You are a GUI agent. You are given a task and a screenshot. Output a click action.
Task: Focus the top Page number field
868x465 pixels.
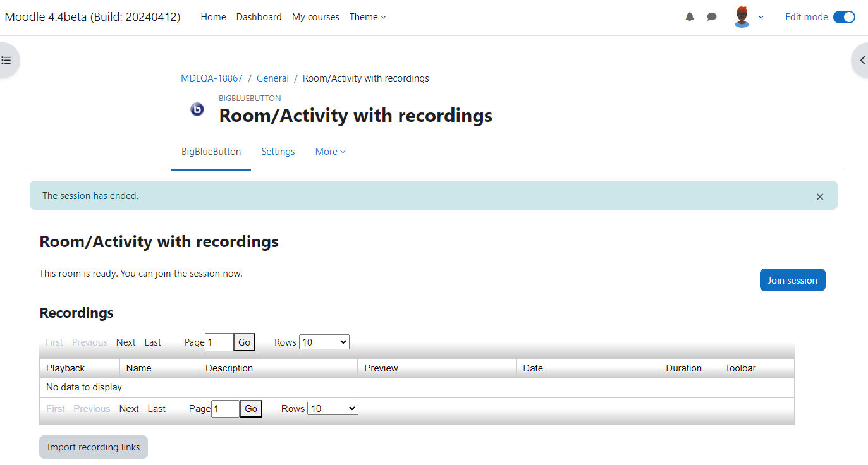219,342
